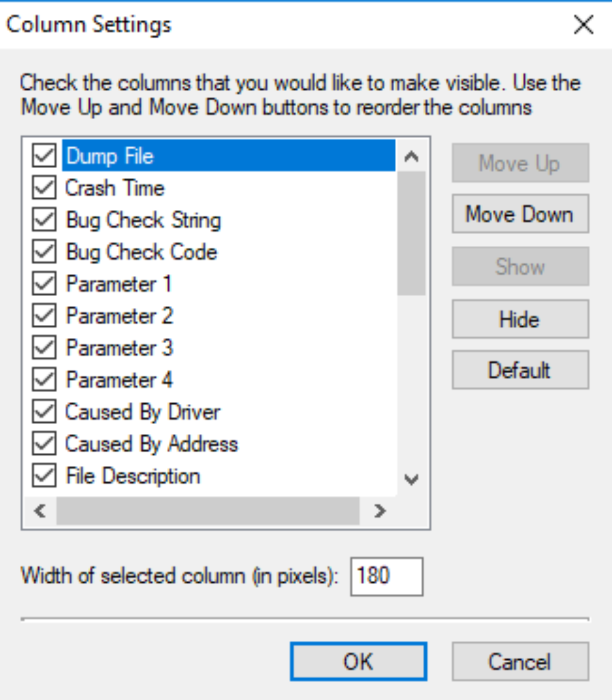Toggle the Crash Time checkbox
The height and width of the screenshot is (700, 612).
pos(44,188)
